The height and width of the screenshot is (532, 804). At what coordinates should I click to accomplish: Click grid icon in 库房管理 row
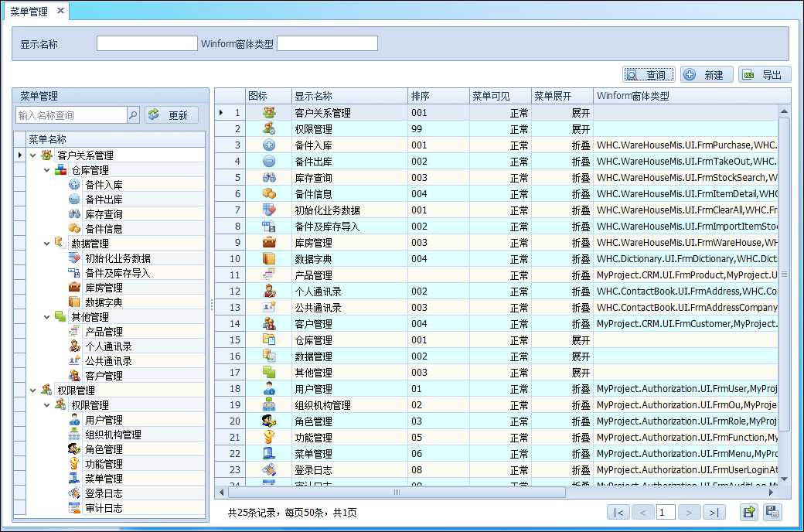(x=269, y=243)
